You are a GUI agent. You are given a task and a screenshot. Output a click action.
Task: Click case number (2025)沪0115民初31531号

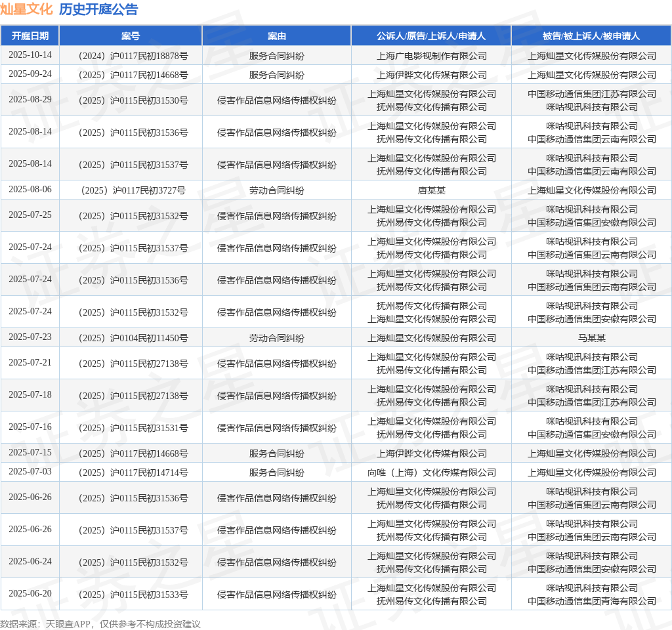tap(133, 428)
